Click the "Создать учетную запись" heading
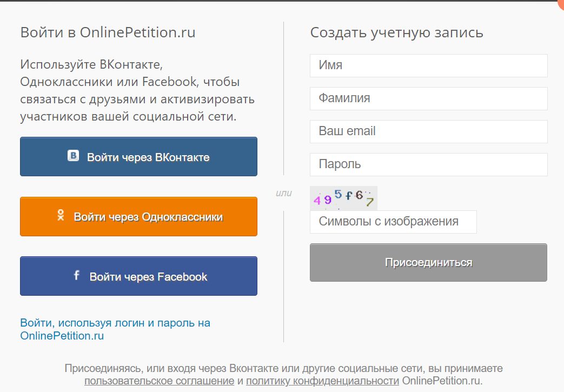 396,32
